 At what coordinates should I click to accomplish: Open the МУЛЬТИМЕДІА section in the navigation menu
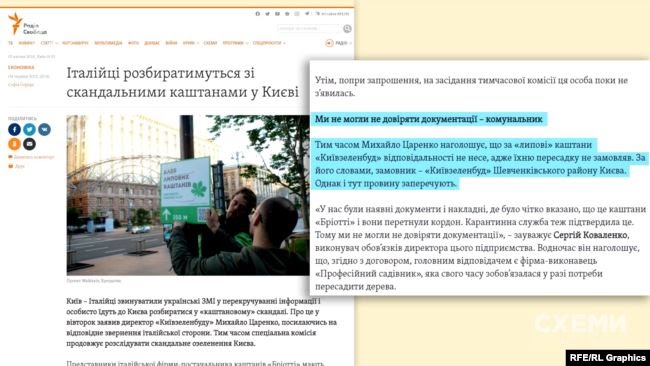click(108, 43)
